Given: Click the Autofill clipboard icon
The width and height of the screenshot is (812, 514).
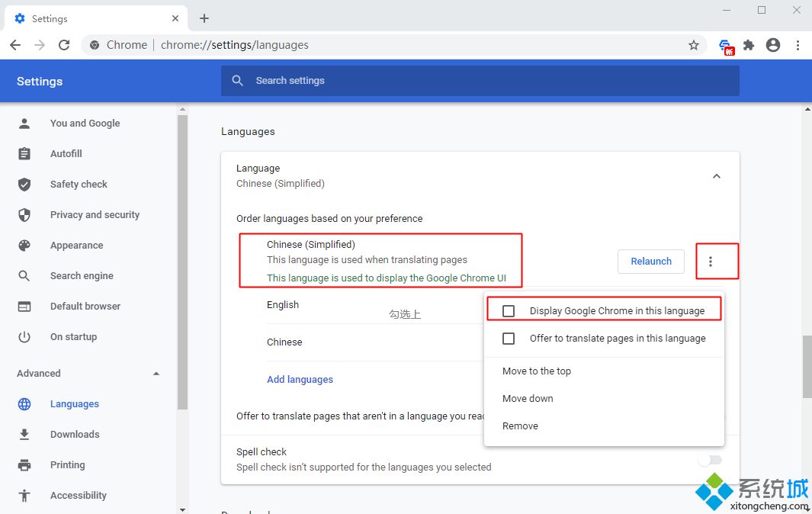Looking at the screenshot, I should [x=24, y=153].
